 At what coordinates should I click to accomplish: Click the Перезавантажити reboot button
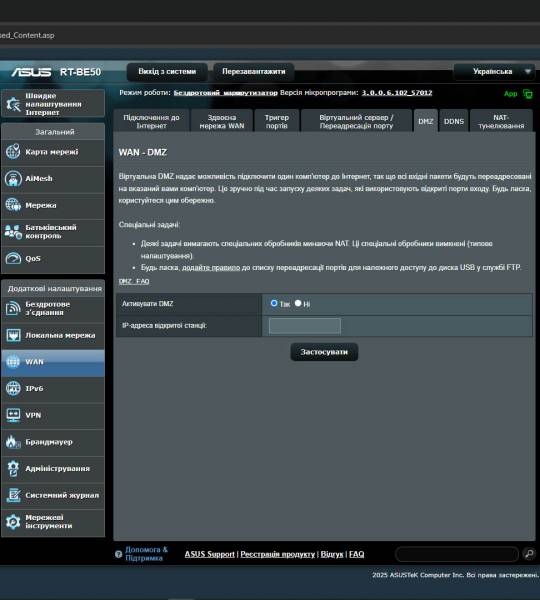253,72
